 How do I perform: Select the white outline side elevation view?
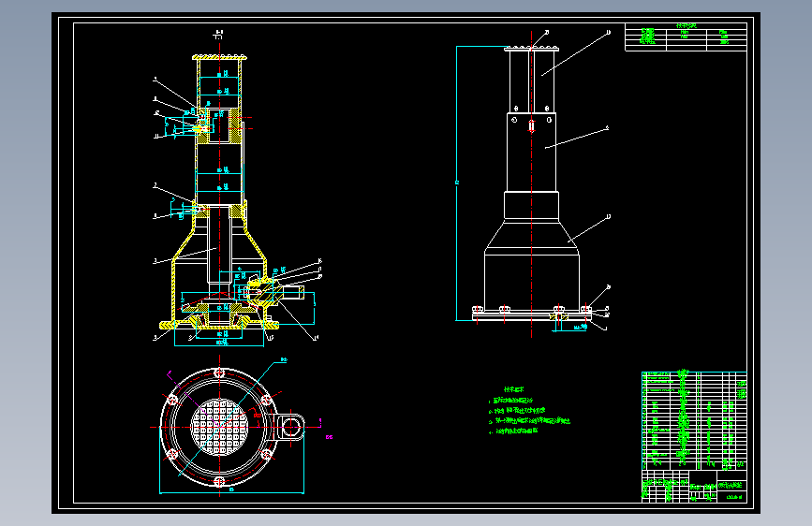click(x=532, y=182)
